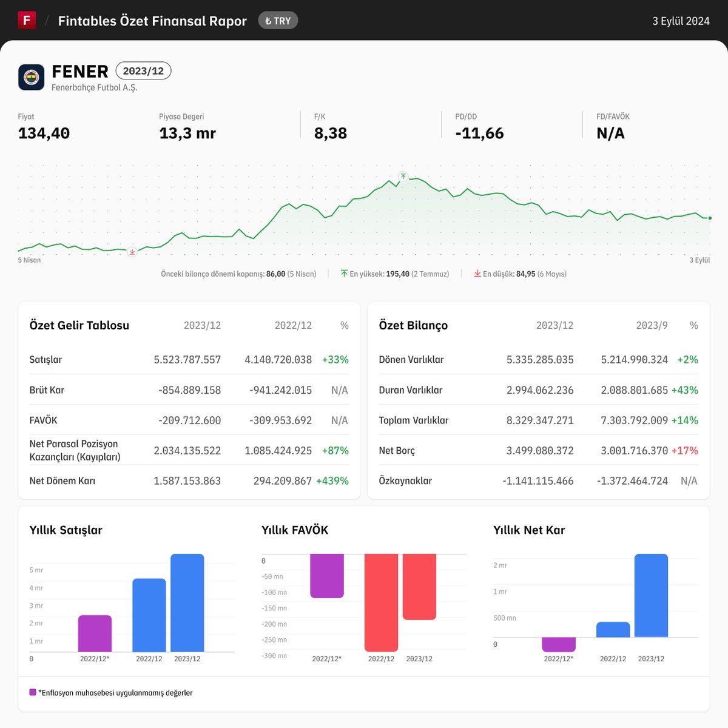Click the PD/DD value -11,66
Viewport: 728px width, 728px height.
[x=479, y=133]
